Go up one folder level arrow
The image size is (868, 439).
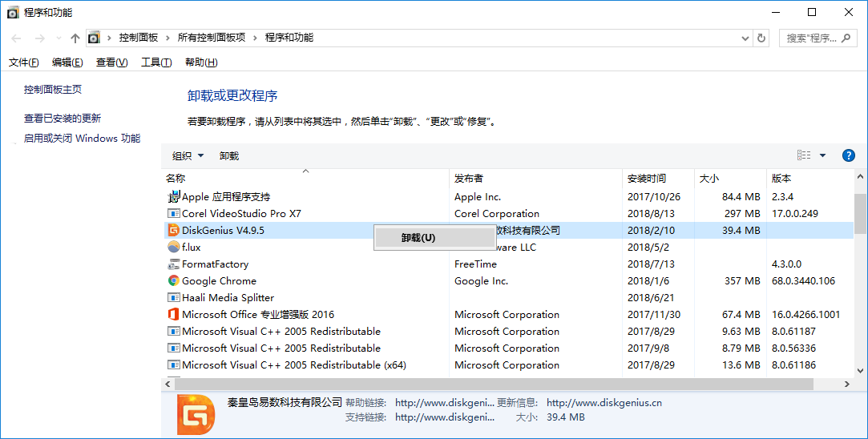[75, 38]
